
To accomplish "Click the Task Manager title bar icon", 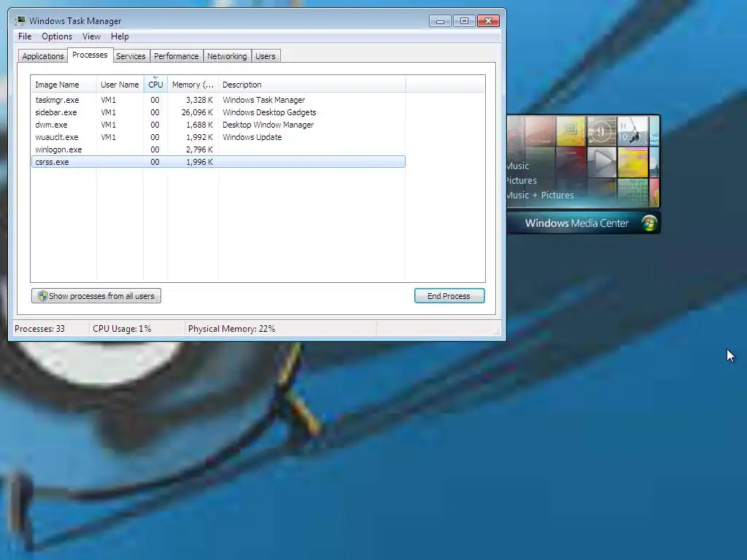I will [20, 20].
